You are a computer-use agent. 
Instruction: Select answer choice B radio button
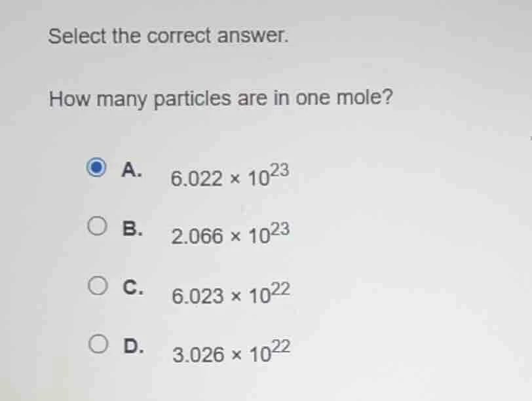(97, 226)
